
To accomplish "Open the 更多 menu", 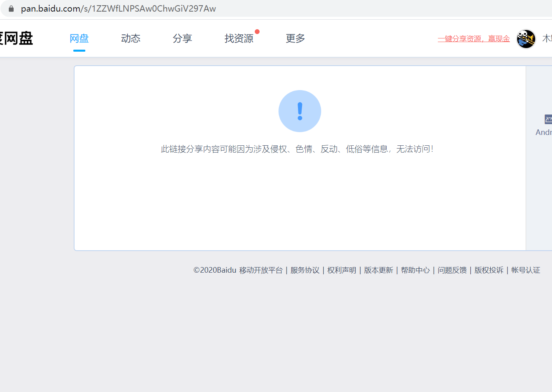I will pos(295,38).
